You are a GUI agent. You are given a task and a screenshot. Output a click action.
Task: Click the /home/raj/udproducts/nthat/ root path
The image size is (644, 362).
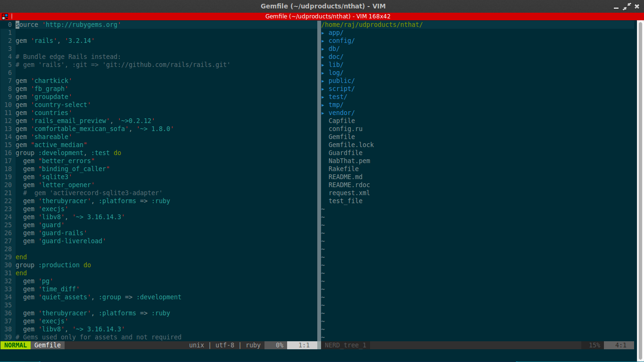[372, 25]
